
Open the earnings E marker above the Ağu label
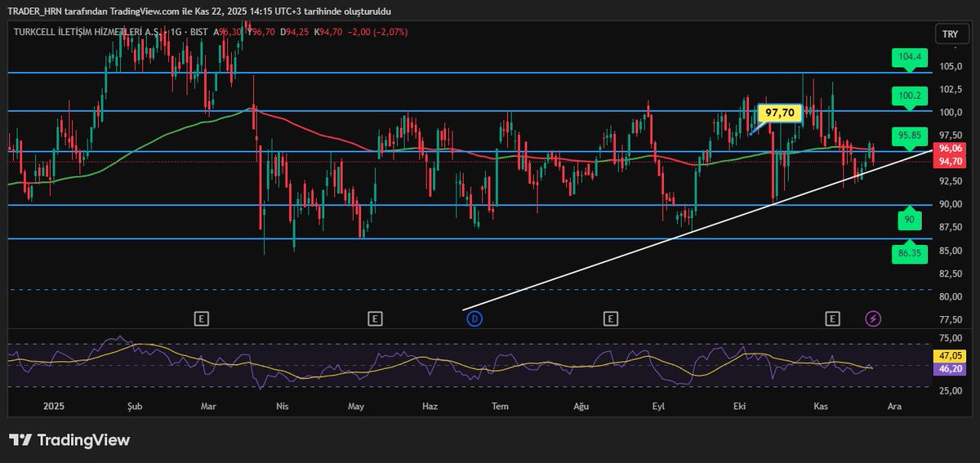tap(609, 318)
